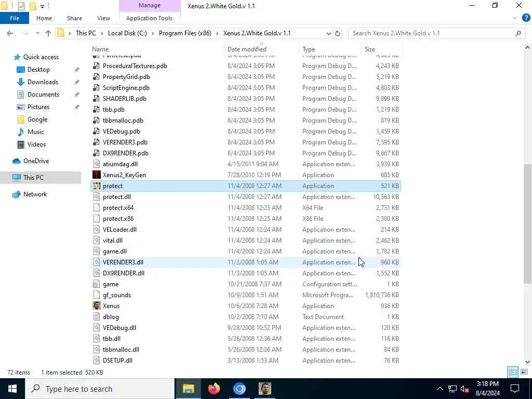Navigate back to previous folder
Screen dimensions: 532x399
tap(10, 33)
